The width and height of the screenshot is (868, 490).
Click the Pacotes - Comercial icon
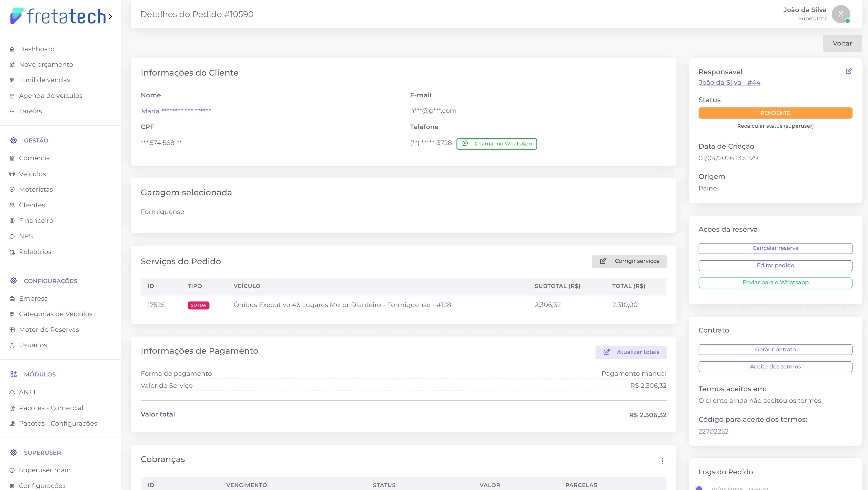(x=12, y=408)
